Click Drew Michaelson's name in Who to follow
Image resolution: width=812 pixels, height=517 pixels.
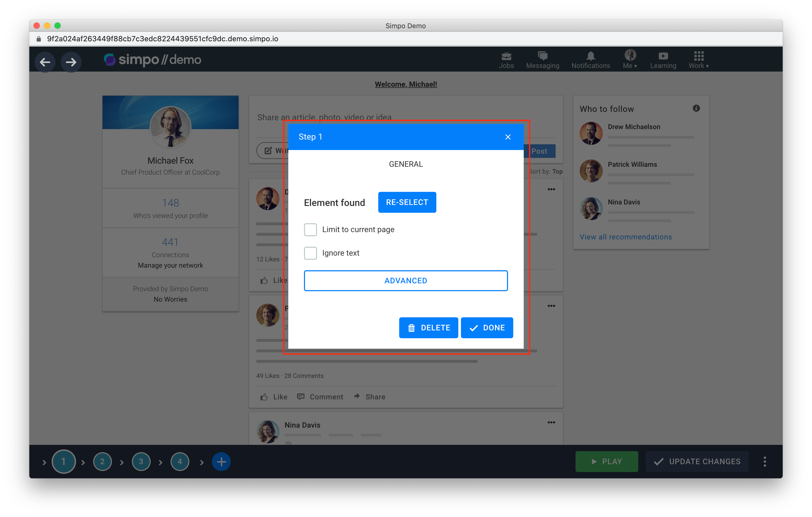click(634, 127)
